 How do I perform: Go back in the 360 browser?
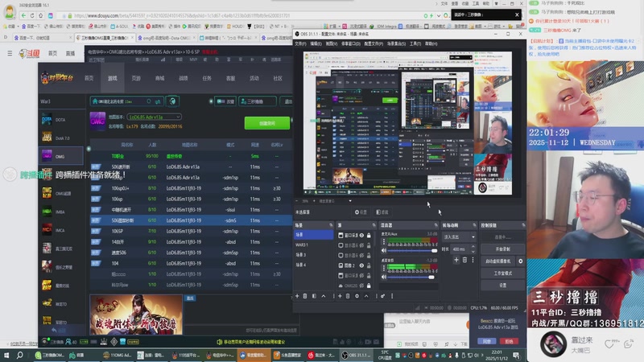tap(23, 15)
